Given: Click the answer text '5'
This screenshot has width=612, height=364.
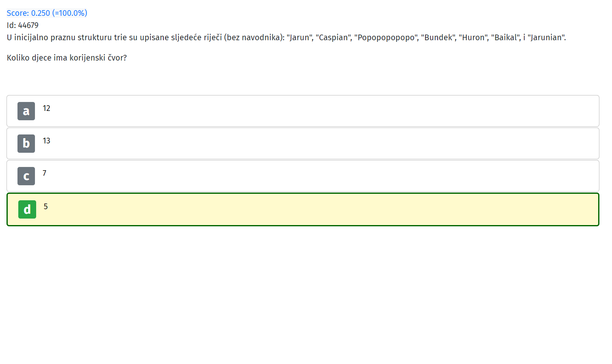Looking at the screenshot, I should coord(46,207).
